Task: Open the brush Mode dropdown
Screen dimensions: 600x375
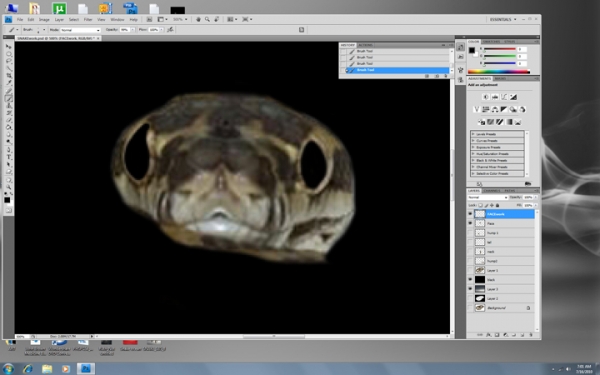Action: click(x=80, y=30)
